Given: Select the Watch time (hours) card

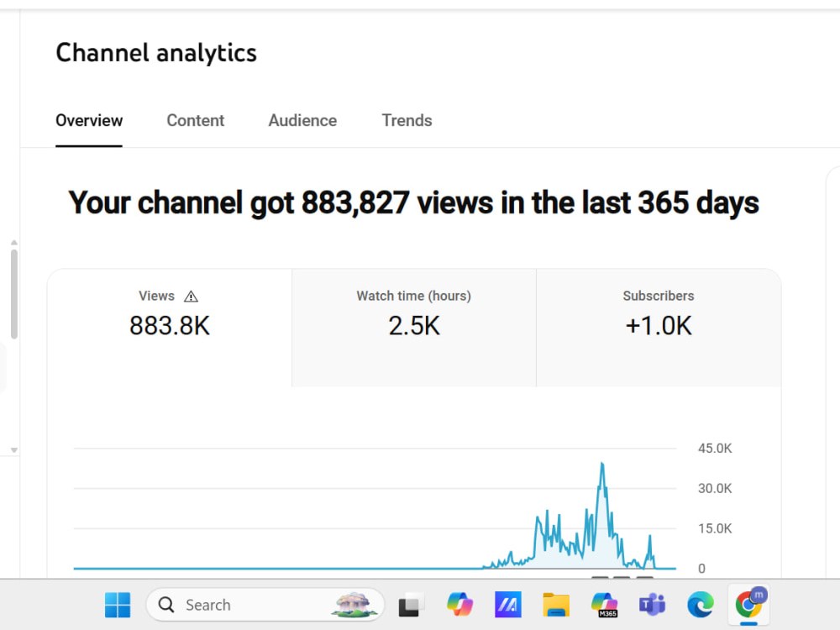Looking at the screenshot, I should pyautogui.click(x=414, y=328).
